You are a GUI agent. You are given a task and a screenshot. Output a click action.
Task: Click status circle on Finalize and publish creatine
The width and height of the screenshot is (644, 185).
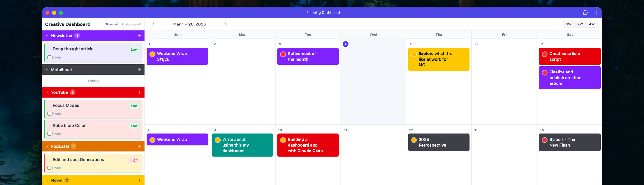(x=545, y=73)
